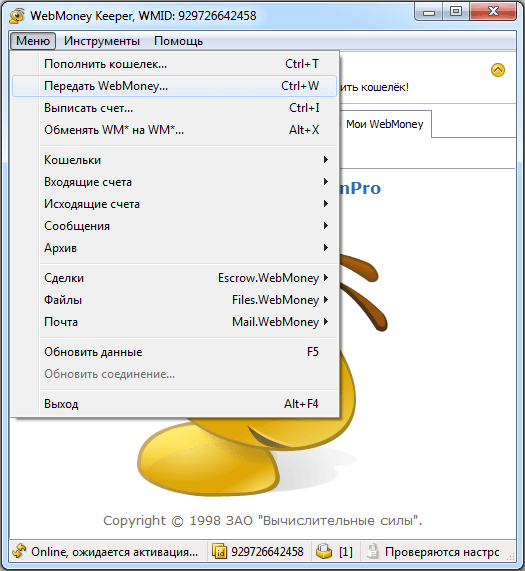Choose Обновить данные menu item

click(174, 352)
